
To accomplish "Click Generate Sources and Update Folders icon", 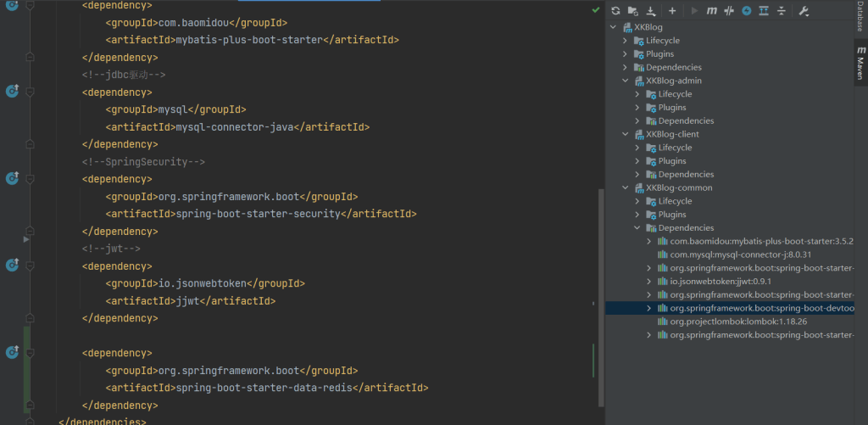I will (x=633, y=11).
